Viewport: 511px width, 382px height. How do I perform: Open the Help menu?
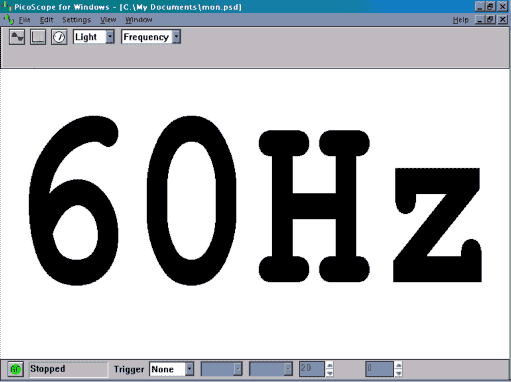[461, 20]
